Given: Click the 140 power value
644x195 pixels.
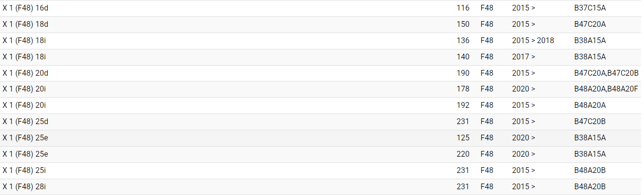Looking at the screenshot, I should coord(463,57).
